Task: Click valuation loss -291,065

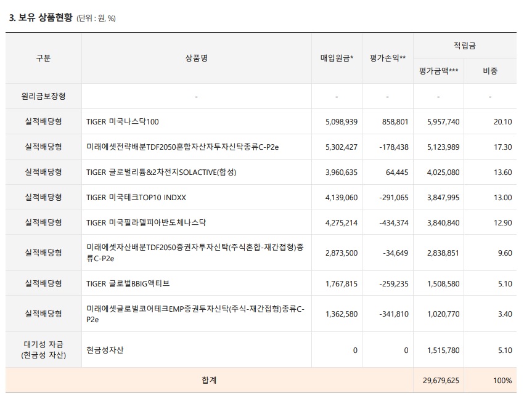Action: coord(394,197)
